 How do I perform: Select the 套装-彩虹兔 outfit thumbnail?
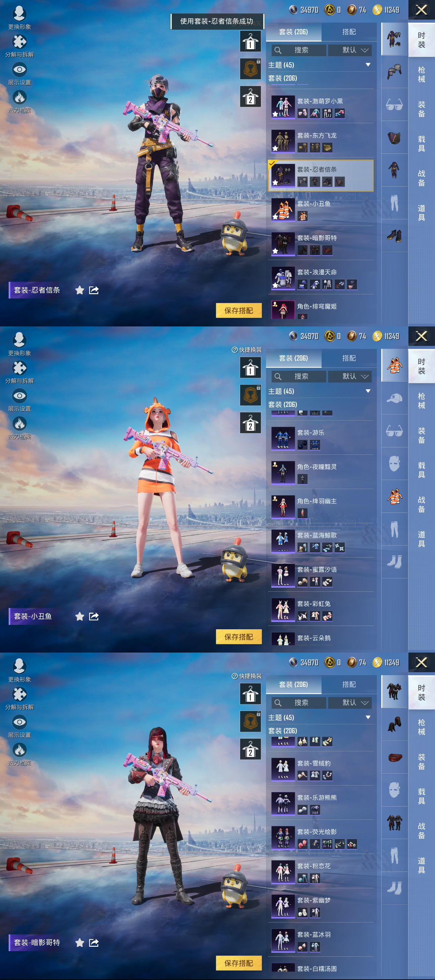click(x=283, y=609)
